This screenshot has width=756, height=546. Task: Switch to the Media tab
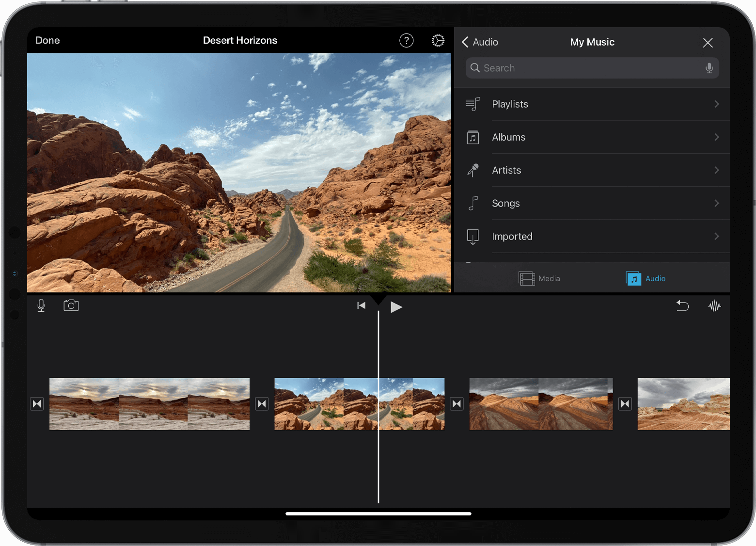point(539,278)
